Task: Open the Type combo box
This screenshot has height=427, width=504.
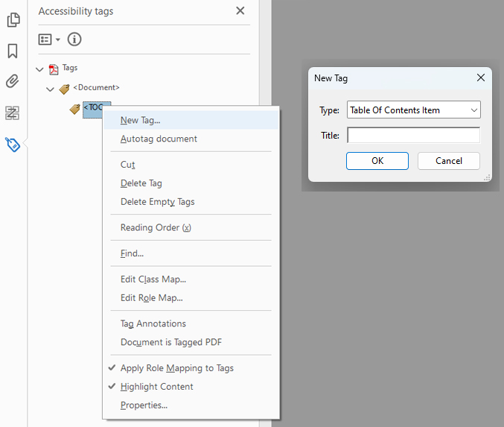Action: (414, 110)
